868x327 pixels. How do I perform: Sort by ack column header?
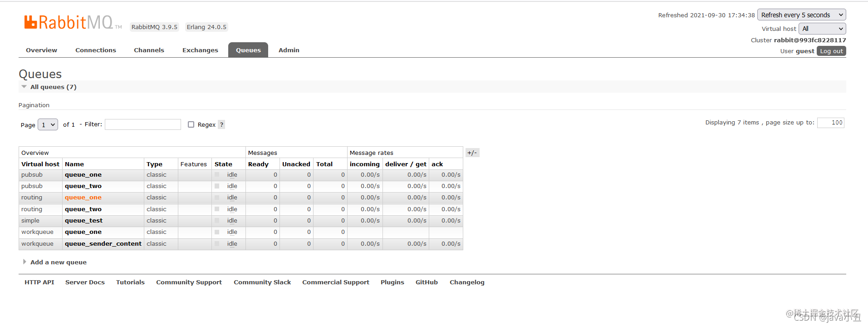(437, 164)
